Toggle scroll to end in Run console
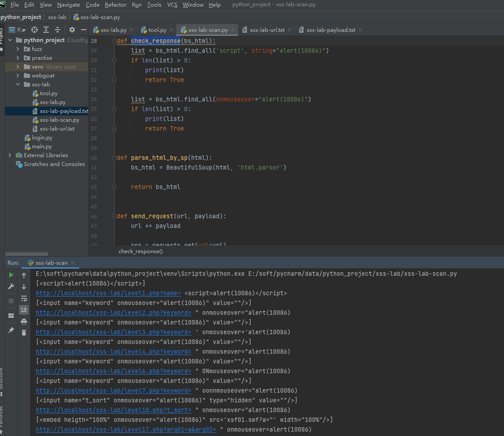504x436 pixels. (x=24, y=310)
